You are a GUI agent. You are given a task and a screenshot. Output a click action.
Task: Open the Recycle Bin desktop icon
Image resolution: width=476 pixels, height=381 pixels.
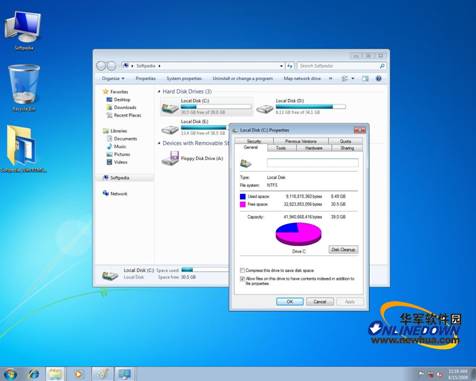(x=24, y=87)
